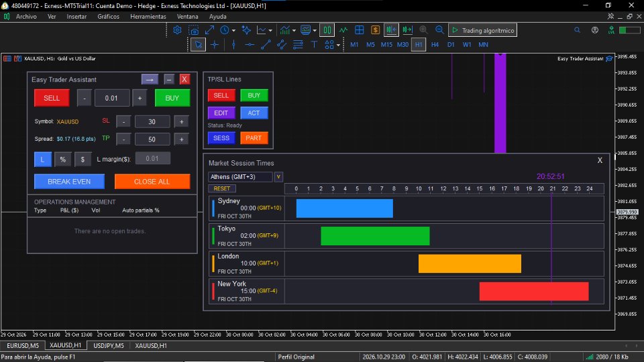Select the crosshair tool
644x362 pixels.
click(215, 44)
